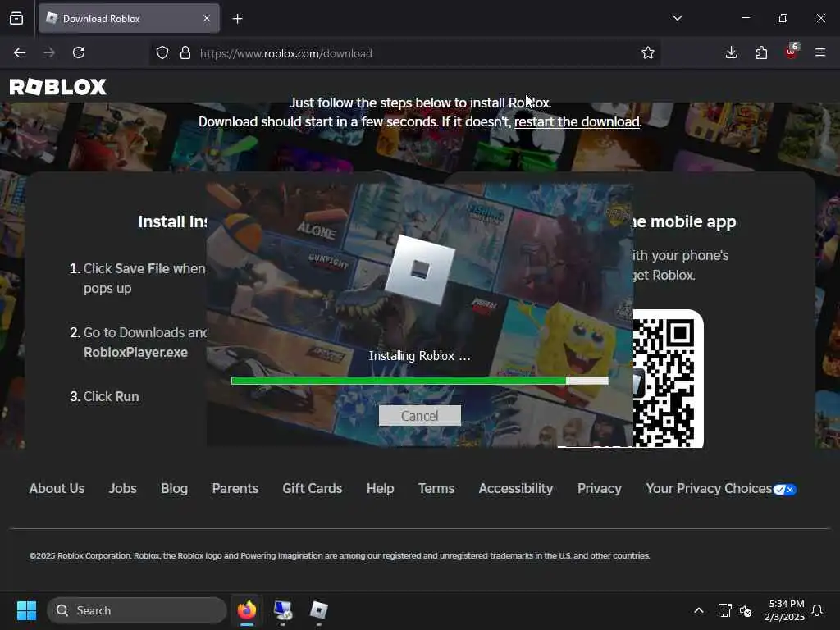Open the Parents footer link
Screen dimensions: 840x630
235,489
